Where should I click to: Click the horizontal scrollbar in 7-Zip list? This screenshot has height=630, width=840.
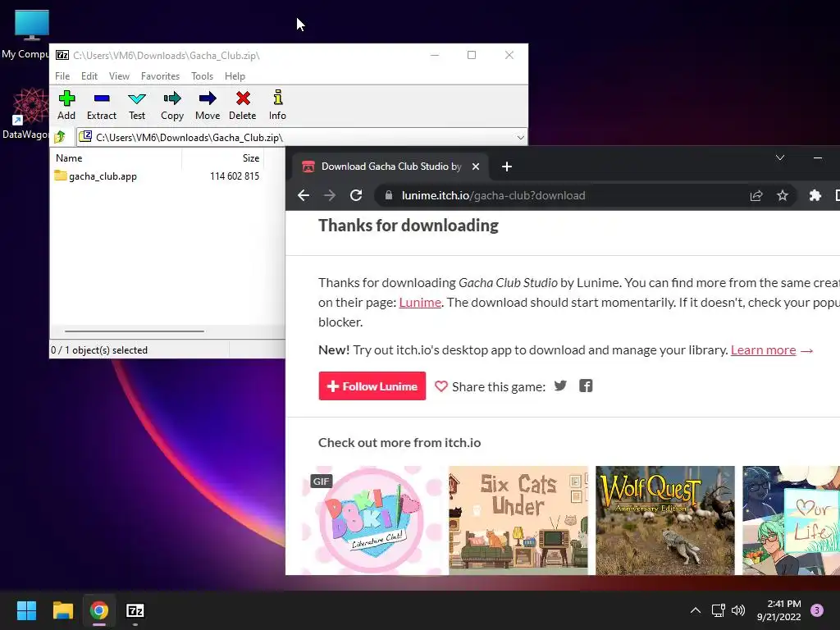pos(134,331)
